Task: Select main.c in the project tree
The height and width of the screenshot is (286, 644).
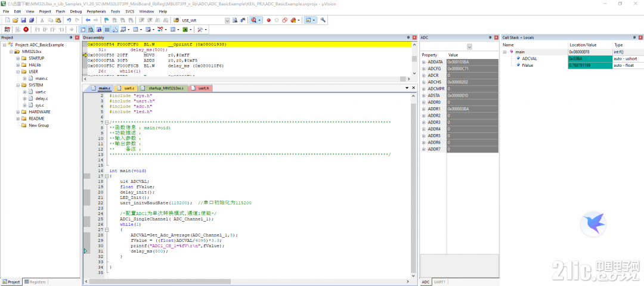Action: click(41, 79)
